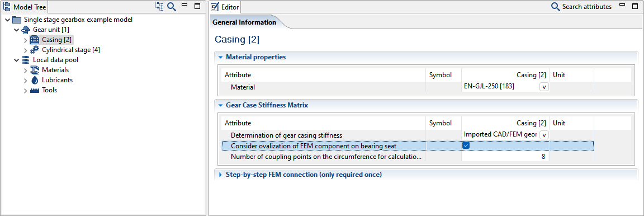The height and width of the screenshot is (216, 644).
Task: Expand the Tools tree node
Action: [x=26, y=90]
